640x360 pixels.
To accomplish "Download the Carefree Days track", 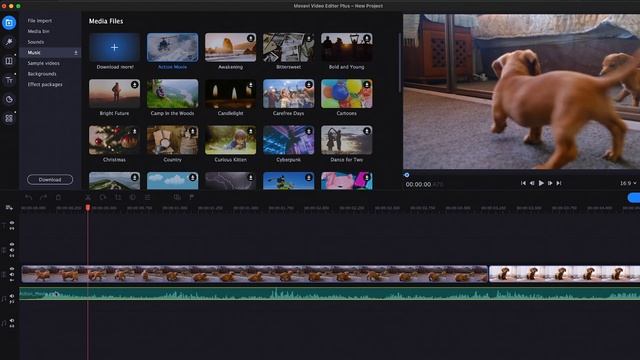I will [309, 85].
